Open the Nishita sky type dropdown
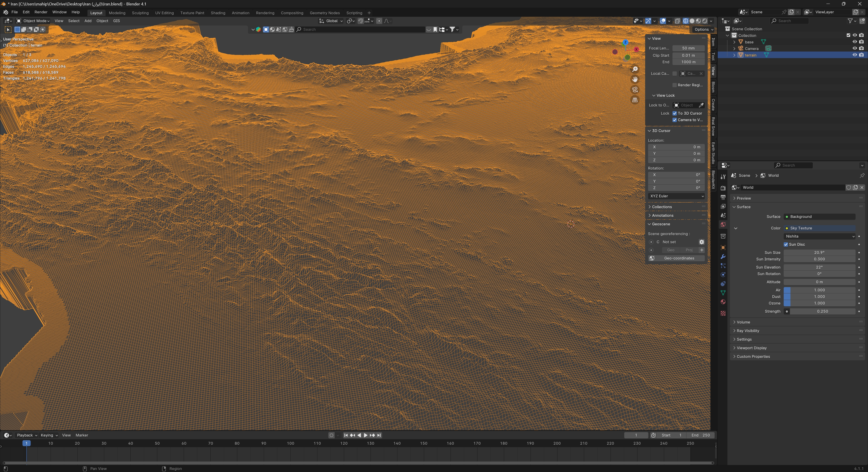The image size is (868, 472). point(819,236)
